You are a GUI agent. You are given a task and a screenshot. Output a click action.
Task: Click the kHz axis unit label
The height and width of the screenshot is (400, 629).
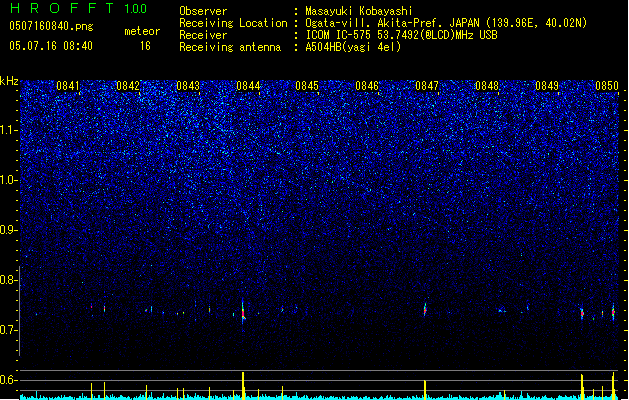[x=9, y=81]
